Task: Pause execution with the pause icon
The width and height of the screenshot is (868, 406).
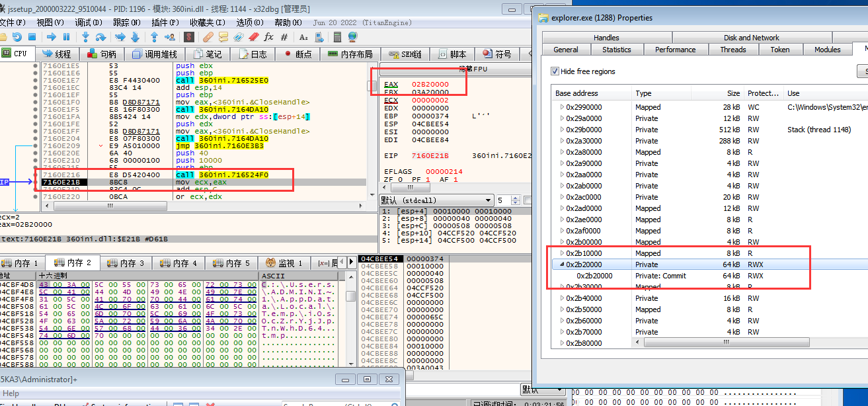Action: [66, 37]
